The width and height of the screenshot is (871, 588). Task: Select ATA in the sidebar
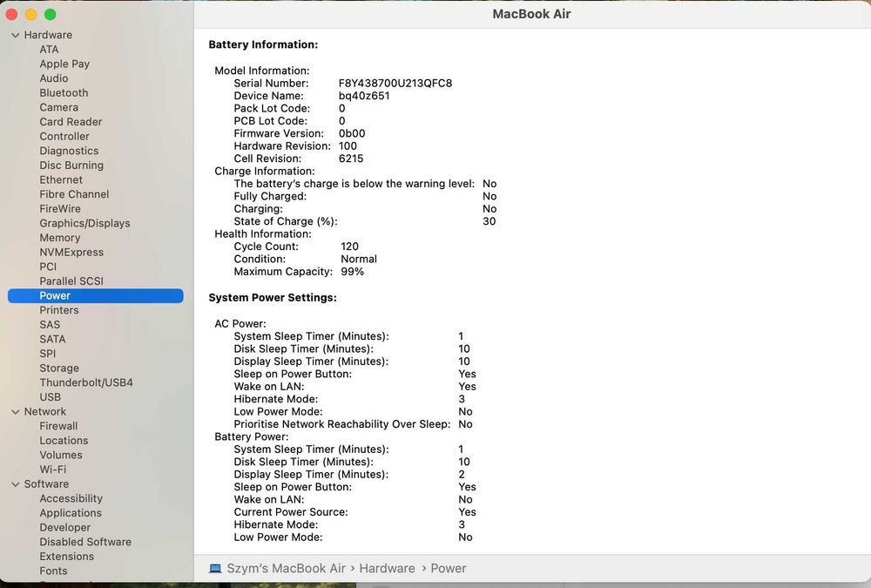[x=49, y=50]
